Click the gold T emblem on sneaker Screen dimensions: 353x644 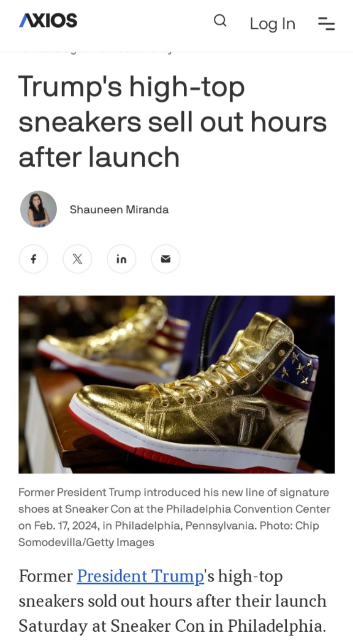(248, 423)
